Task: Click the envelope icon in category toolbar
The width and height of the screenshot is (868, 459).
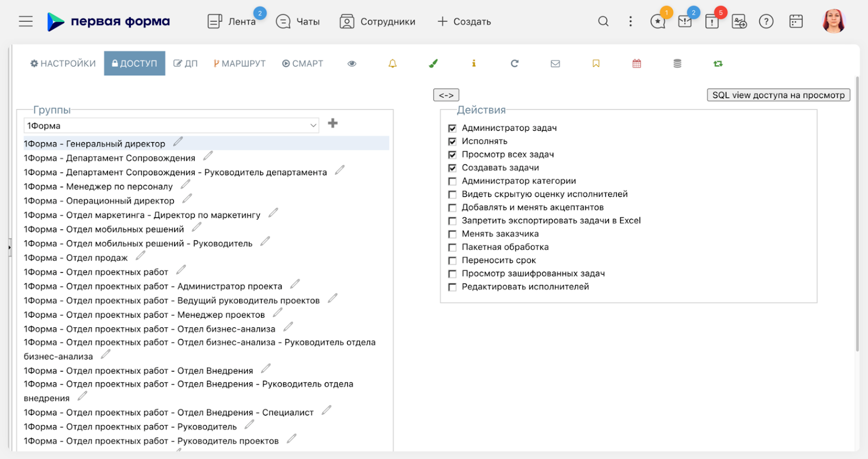Action: [555, 63]
